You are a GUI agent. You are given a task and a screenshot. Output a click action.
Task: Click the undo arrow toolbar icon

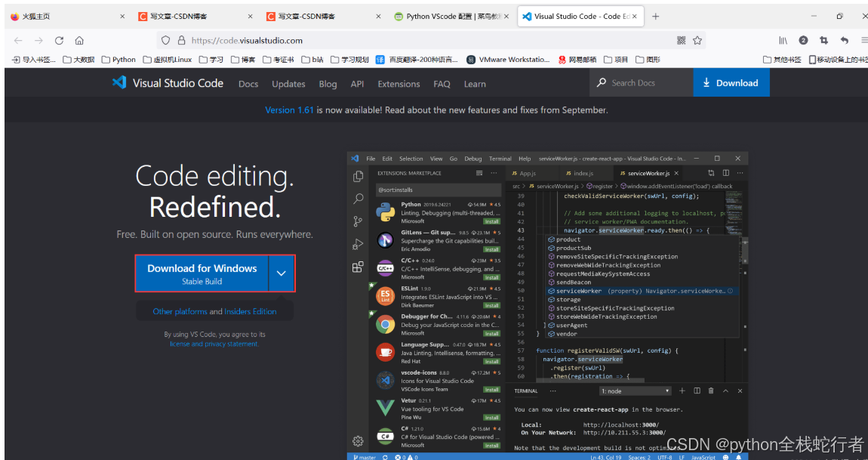click(x=844, y=40)
